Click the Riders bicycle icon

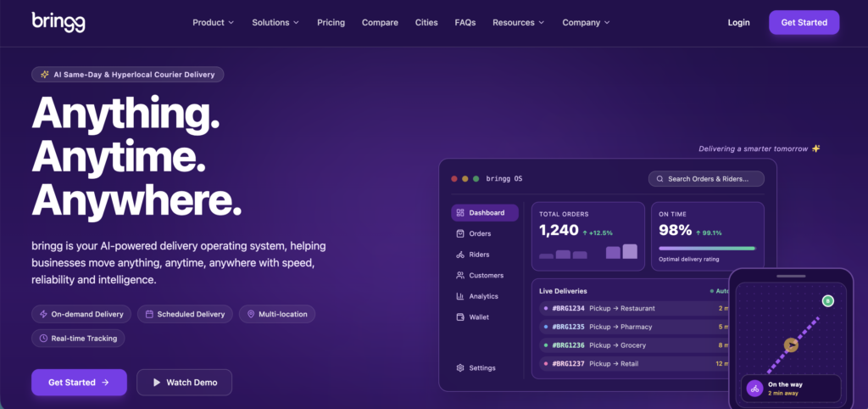tap(460, 255)
